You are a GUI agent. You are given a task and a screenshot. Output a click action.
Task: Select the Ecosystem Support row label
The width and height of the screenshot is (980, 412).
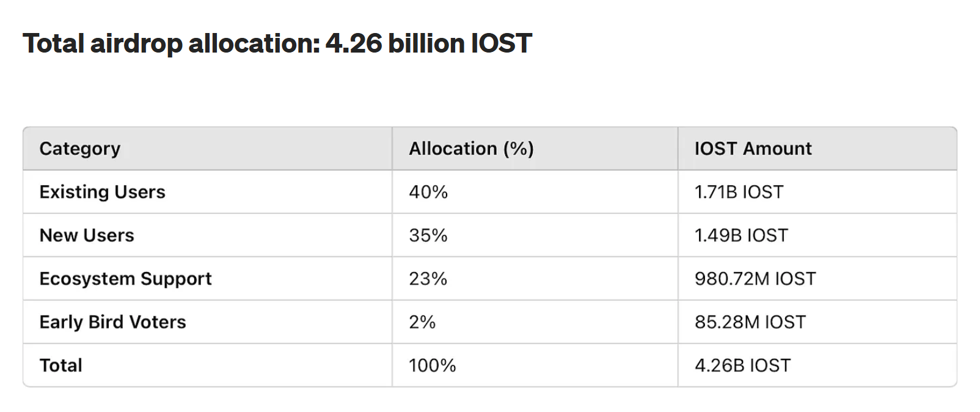(125, 279)
